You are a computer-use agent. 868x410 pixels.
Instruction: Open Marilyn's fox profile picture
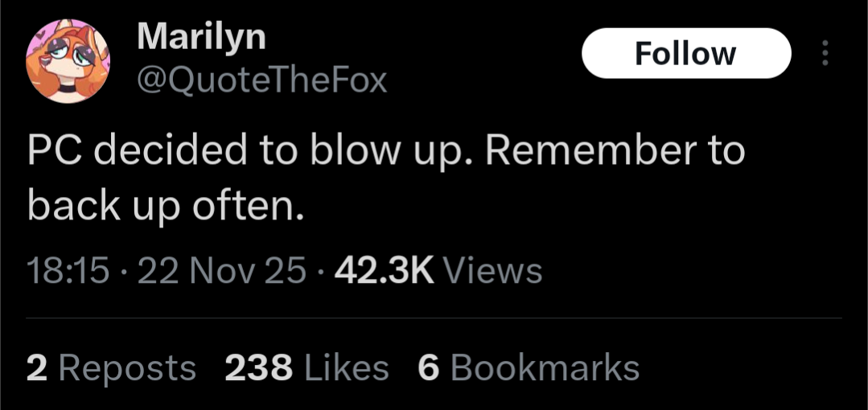click(68, 60)
